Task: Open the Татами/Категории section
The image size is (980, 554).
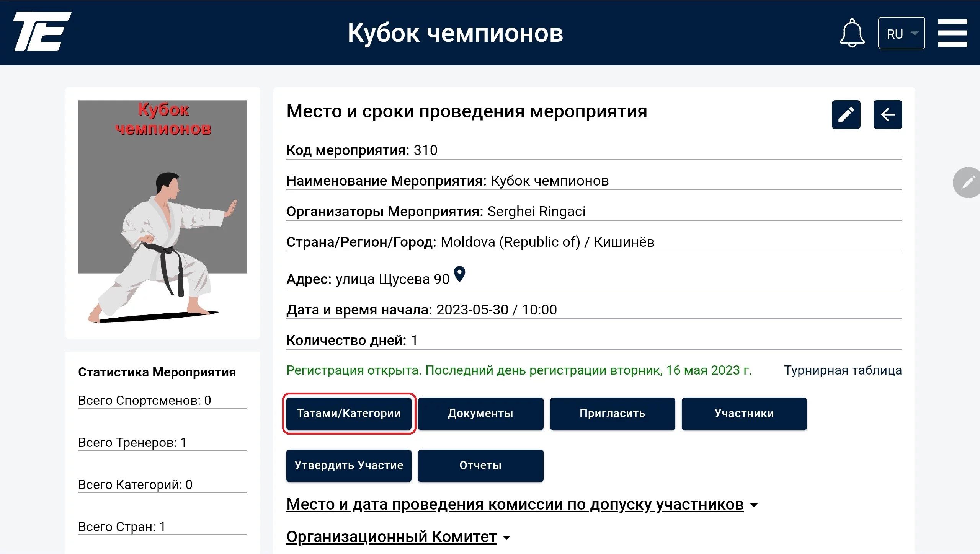Action: point(349,414)
